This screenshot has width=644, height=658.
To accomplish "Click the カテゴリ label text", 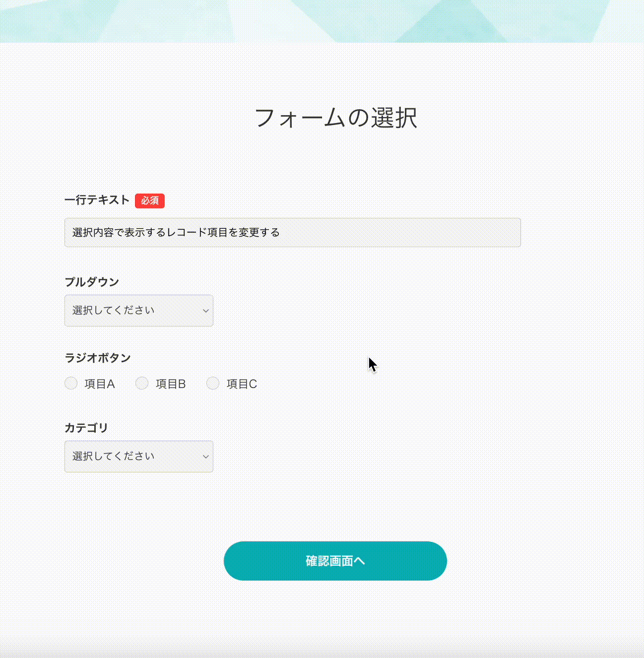I will tap(86, 428).
